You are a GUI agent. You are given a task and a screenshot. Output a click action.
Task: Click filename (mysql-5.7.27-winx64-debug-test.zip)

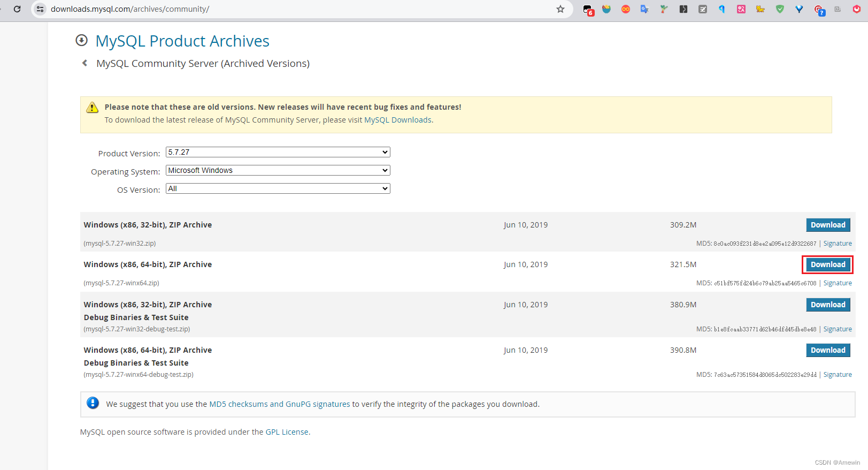pos(139,375)
